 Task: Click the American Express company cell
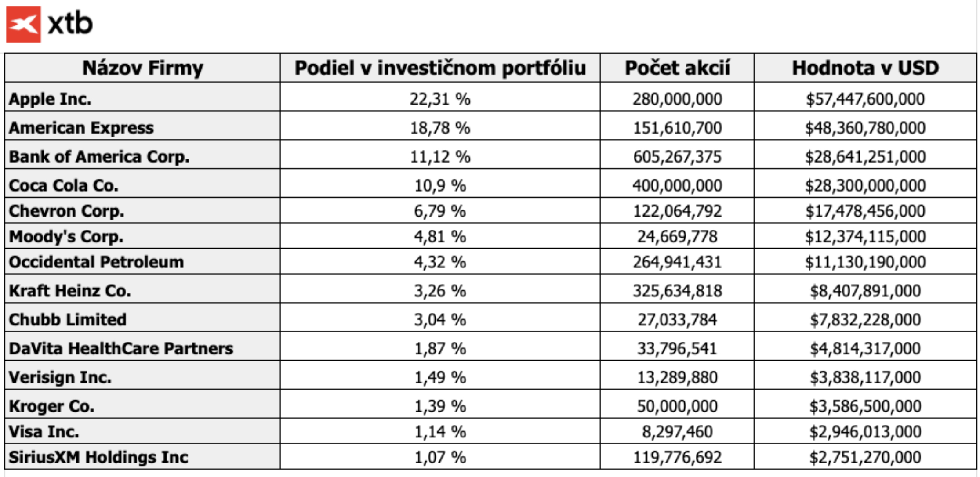tap(81, 128)
